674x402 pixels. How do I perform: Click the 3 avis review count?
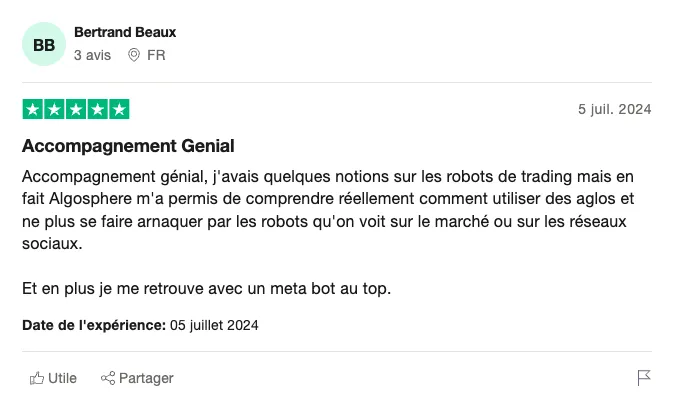pyautogui.click(x=92, y=55)
